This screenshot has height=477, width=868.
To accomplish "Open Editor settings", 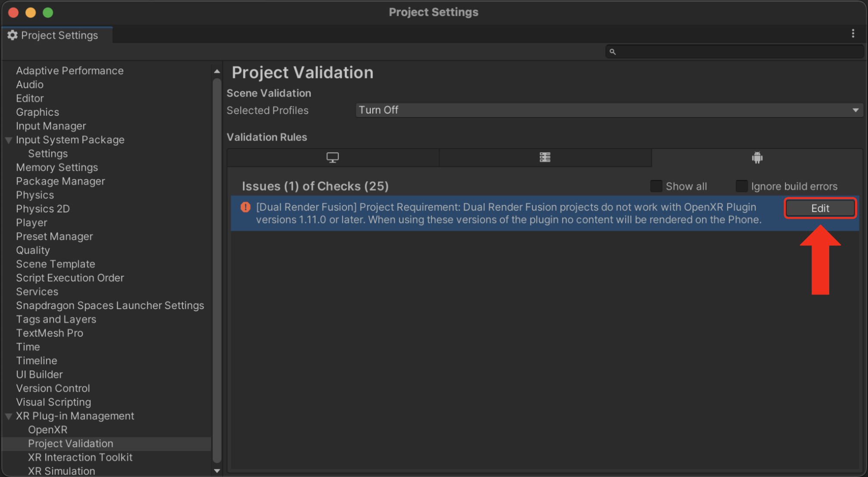I will click(30, 98).
